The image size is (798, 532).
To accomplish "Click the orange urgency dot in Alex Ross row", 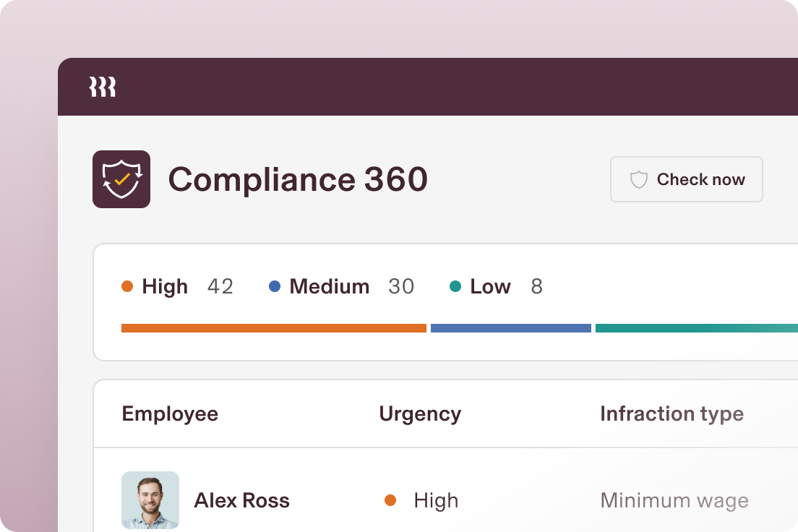I will [x=390, y=500].
